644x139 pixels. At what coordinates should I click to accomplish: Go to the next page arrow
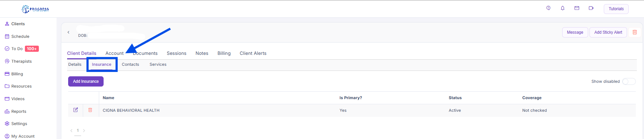coord(84,130)
